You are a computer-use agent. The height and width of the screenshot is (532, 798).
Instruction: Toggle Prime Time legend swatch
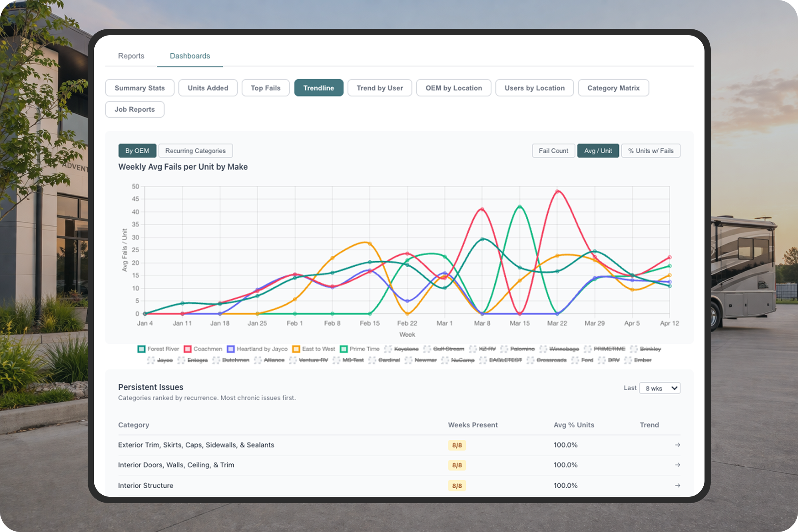point(344,349)
